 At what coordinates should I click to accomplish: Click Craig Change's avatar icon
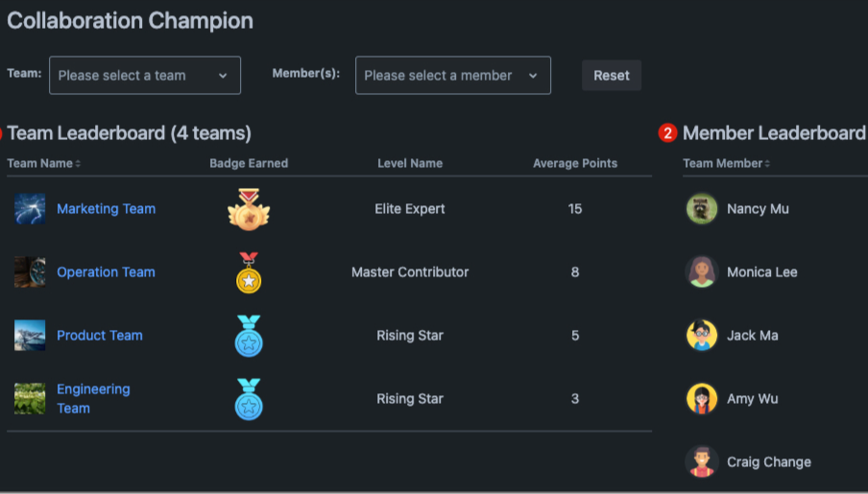(702, 462)
